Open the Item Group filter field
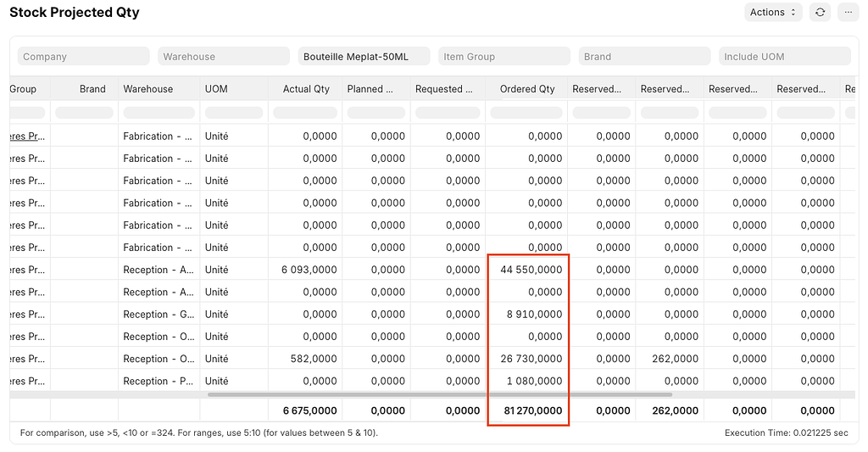Image resolution: width=868 pixels, height=452 pixels. tap(504, 57)
